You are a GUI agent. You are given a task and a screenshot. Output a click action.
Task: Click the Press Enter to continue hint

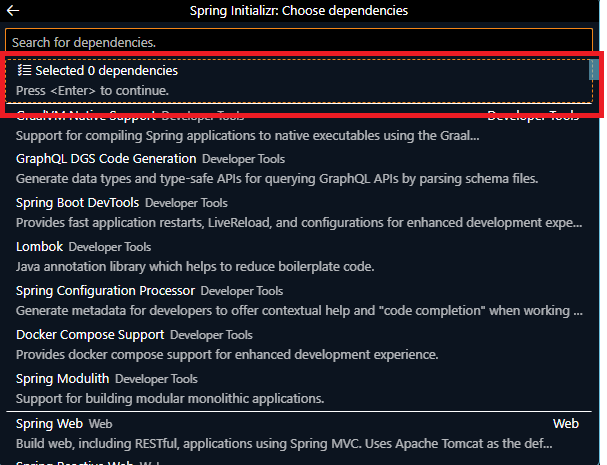[92, 91]
